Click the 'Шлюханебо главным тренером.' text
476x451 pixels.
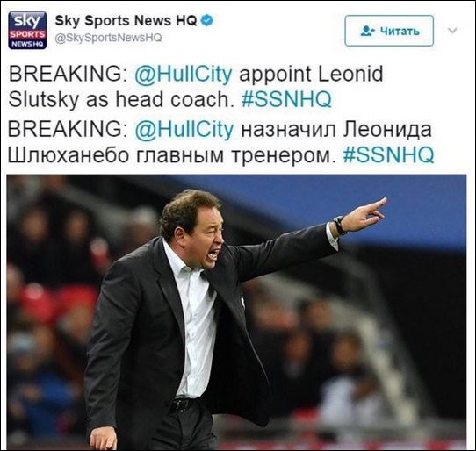171,155
